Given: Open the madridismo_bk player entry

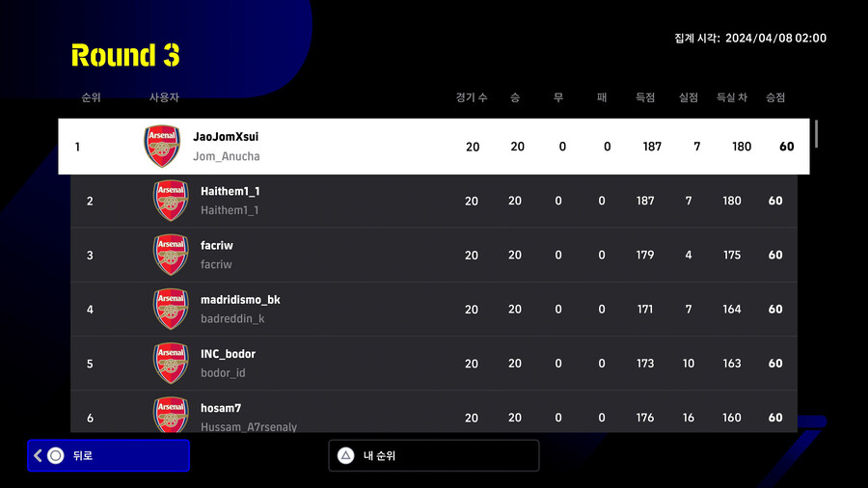Looking at the screenshot, I should [240, 300].
